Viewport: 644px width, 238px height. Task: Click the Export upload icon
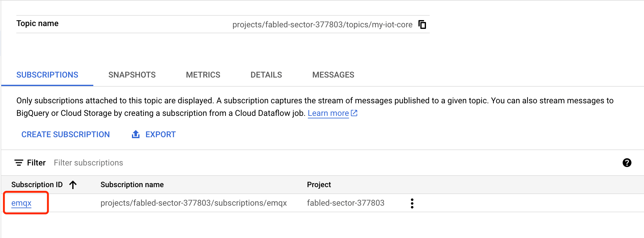(x=136, y=134)
